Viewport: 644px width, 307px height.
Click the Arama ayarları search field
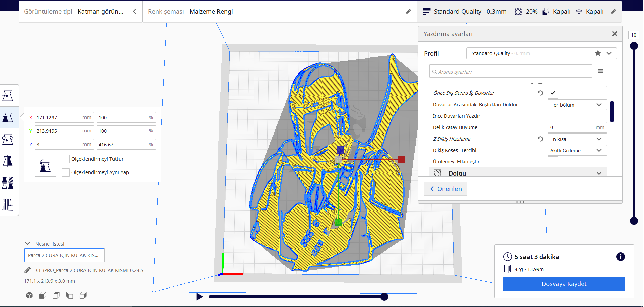[510, 71]
